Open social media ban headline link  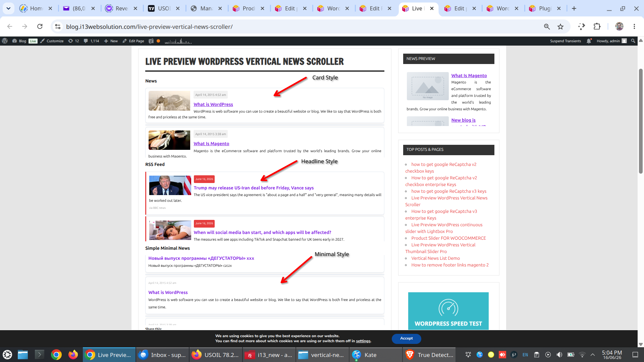pos(262,232)
